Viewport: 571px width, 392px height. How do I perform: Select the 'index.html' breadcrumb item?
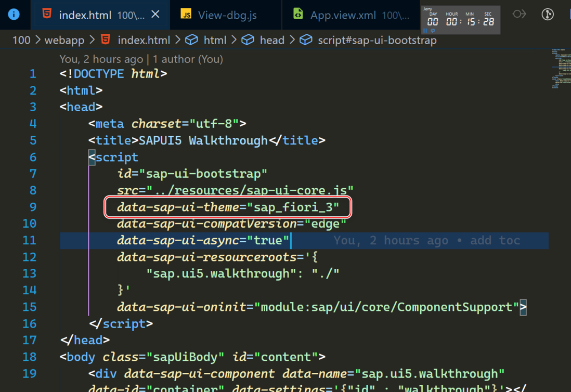(144, 40)
